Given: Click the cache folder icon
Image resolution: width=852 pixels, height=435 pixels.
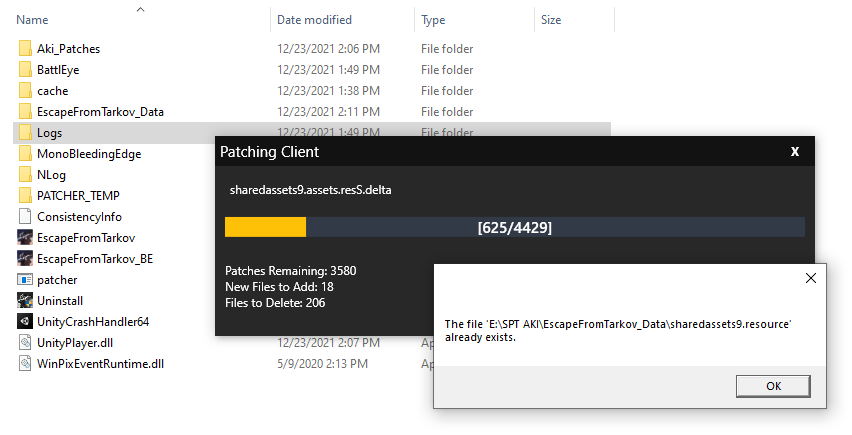Looking at the screenshot, I should (x=25, y=91).
